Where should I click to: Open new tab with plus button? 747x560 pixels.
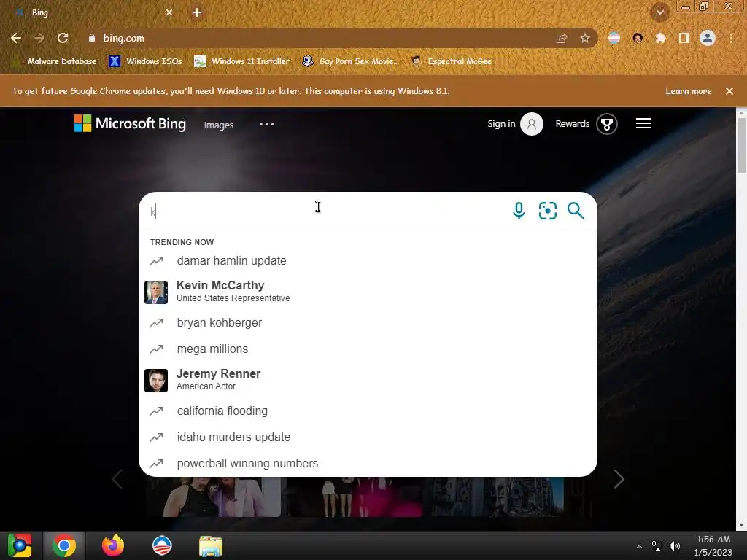point(197,13)
